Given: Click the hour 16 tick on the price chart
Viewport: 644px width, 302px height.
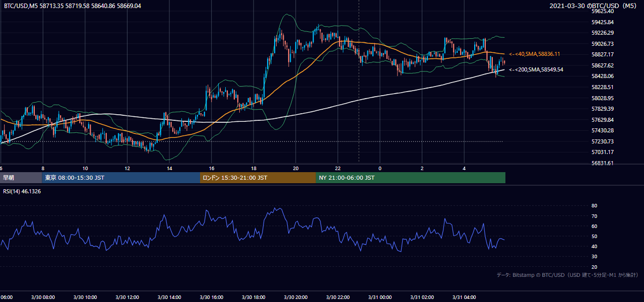Looking at the screenshot, I should pos(212,168).
